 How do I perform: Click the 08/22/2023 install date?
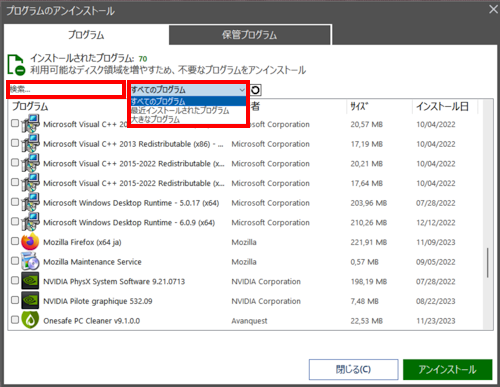(x=436, y=301)
